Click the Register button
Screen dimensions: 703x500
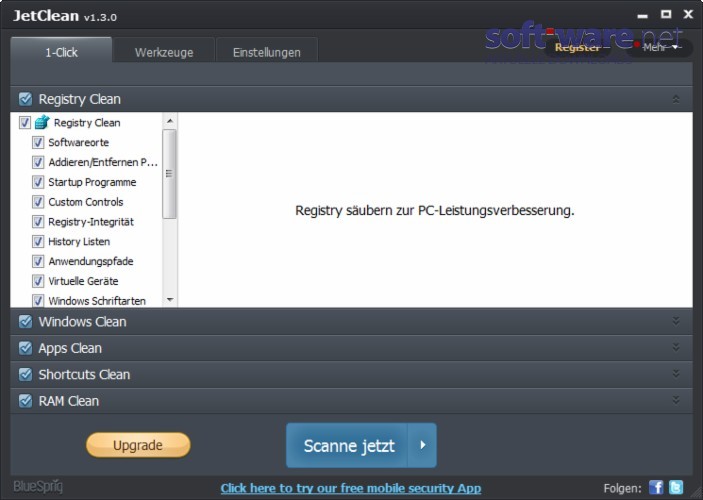577,48
